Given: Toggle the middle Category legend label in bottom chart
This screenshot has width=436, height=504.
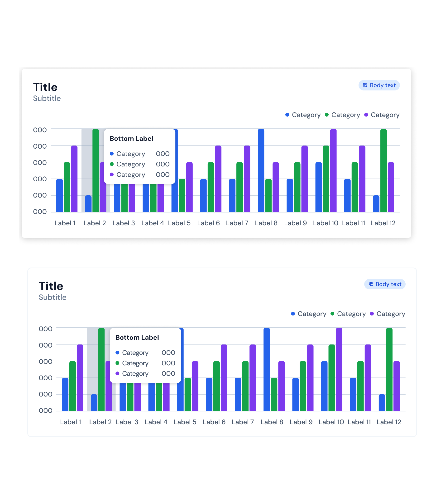Looking at the screenshot, I should pos(351,314).
